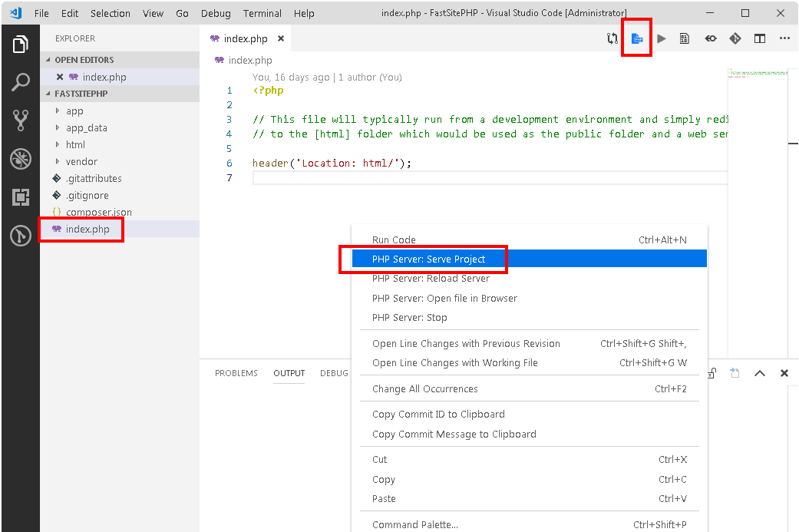Screen dimensions: 799x532
Task: Click the toggle file blame eye icon
Action: 710,38
